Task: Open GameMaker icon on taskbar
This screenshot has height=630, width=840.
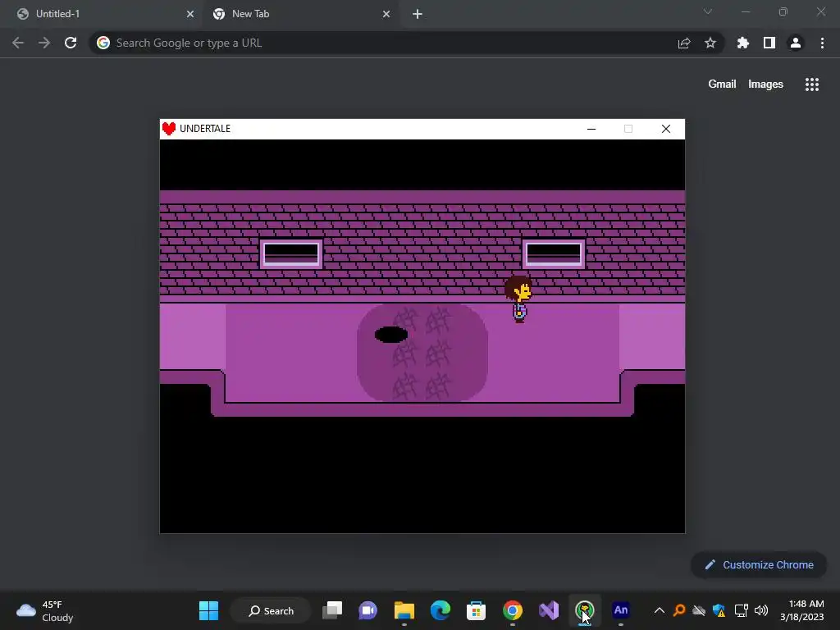Action: 584,610
